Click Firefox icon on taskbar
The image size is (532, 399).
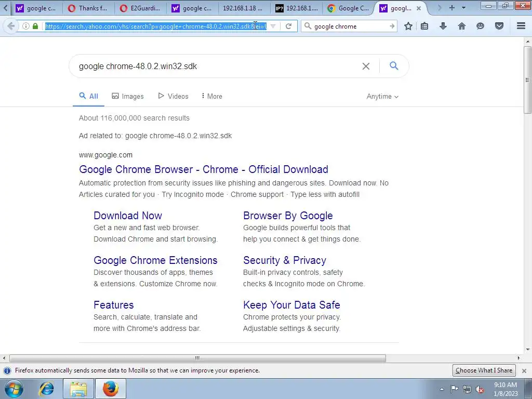pos(111,389)
